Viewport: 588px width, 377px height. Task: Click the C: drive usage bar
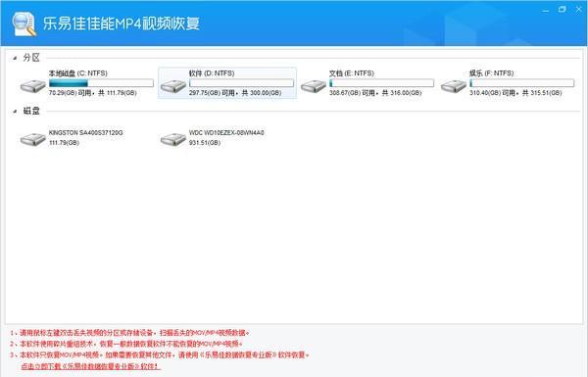click(x=101, y=83)
